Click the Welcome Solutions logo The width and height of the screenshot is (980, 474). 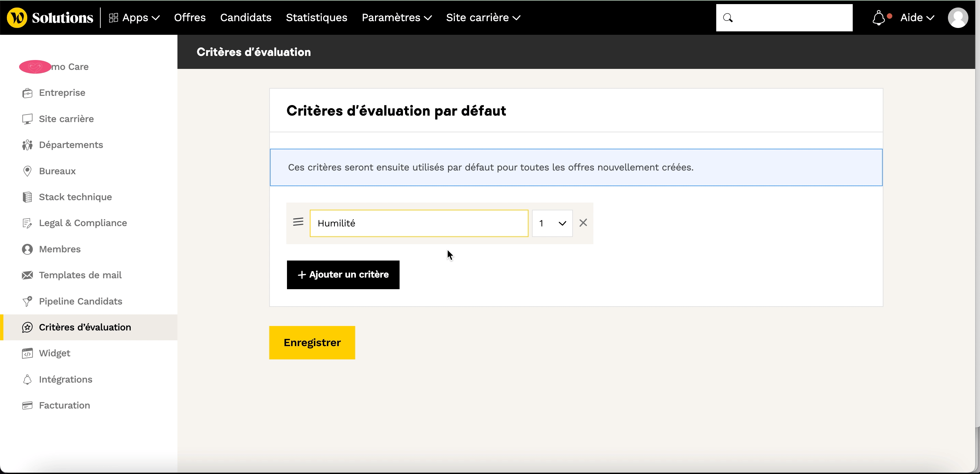tap(50, 18)
